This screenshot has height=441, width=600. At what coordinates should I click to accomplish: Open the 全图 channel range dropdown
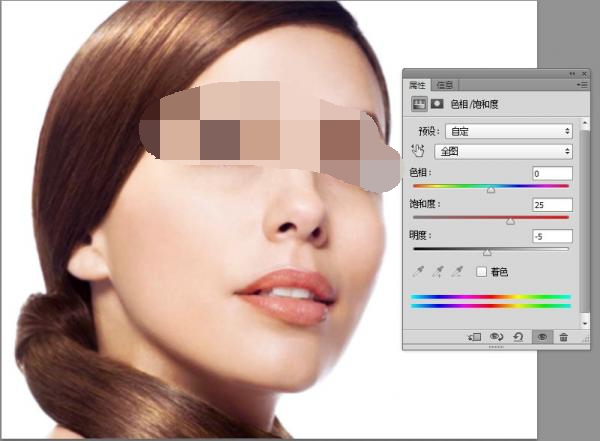point(504,152)
